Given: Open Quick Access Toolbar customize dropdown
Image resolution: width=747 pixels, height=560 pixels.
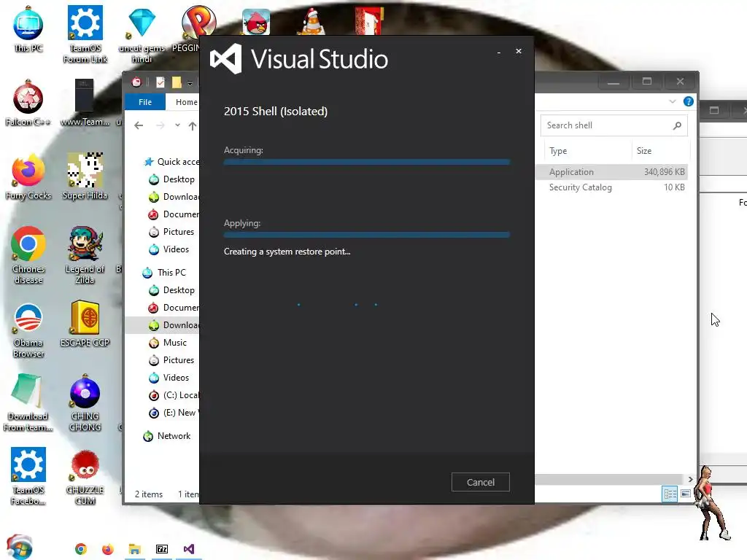Looking at the screenshot, I should click(190, 83).
